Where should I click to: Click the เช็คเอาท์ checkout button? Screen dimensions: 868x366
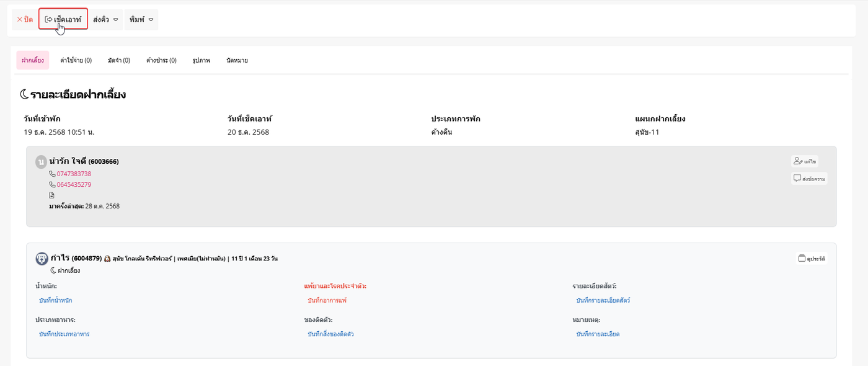(x=63, y=19)
